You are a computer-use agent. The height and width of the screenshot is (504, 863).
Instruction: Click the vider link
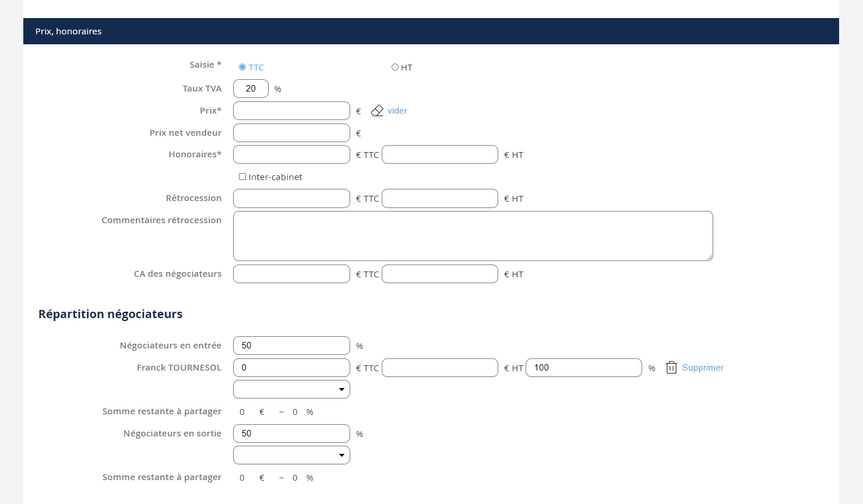coord(397,111)
